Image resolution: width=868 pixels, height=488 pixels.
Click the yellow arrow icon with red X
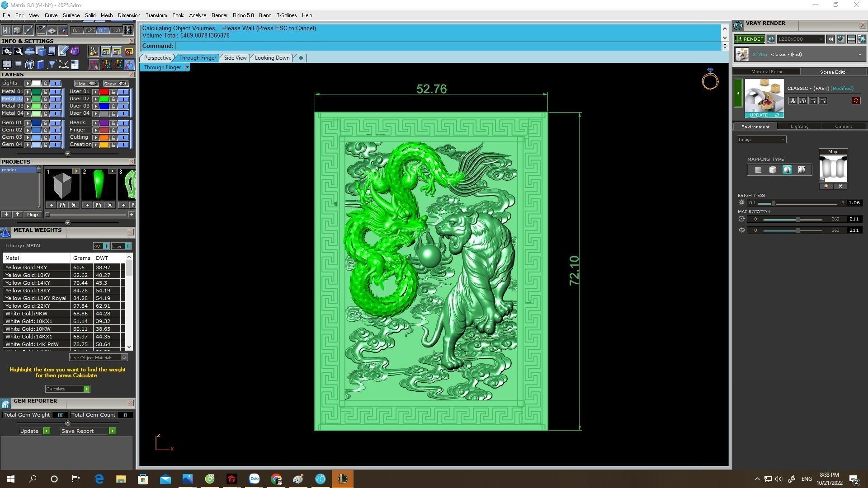[129, 51]
